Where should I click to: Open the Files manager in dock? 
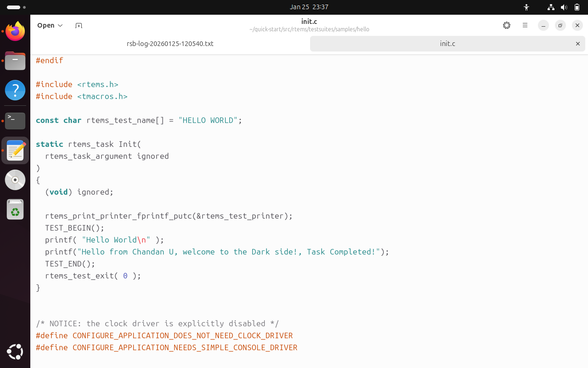[15, 61]
